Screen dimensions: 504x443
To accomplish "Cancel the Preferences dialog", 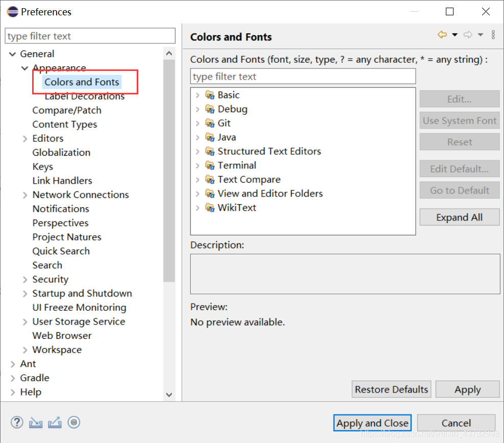I will tap(456, 423).
